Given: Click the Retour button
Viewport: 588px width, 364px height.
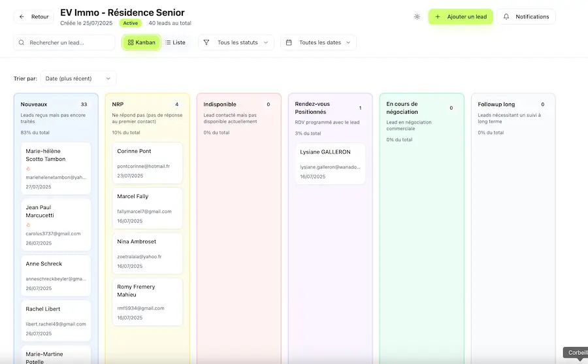Looking at the screenshot, I should point(34,17).
